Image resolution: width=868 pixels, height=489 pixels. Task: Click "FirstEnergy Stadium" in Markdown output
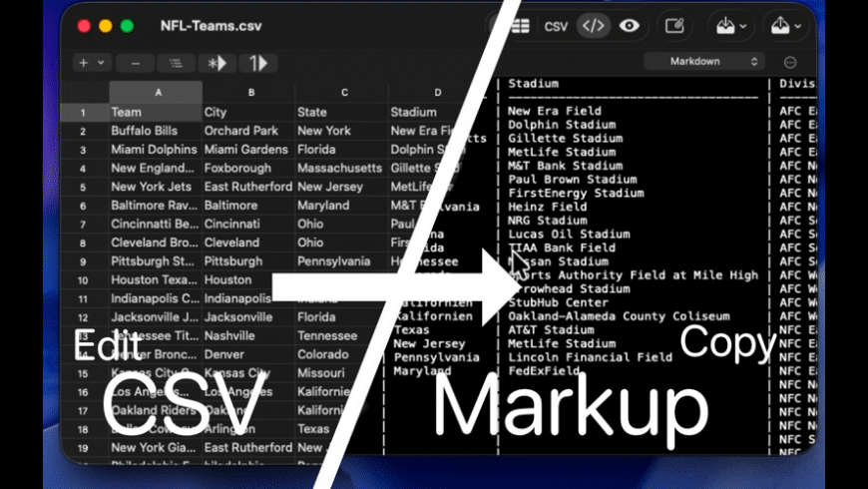tap(576, 194)
